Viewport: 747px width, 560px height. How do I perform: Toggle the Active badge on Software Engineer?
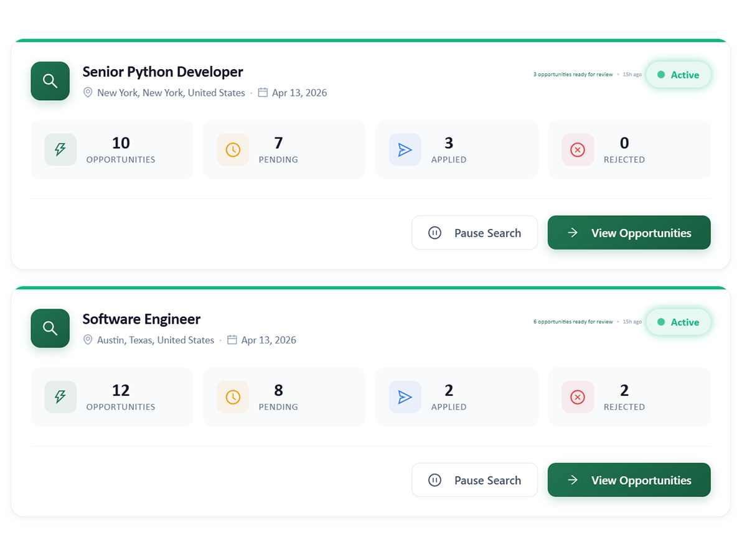[x=679, y=322]
